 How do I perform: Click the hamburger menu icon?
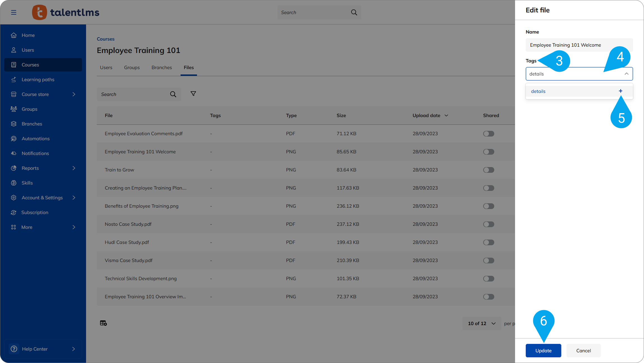pos(13,12)
